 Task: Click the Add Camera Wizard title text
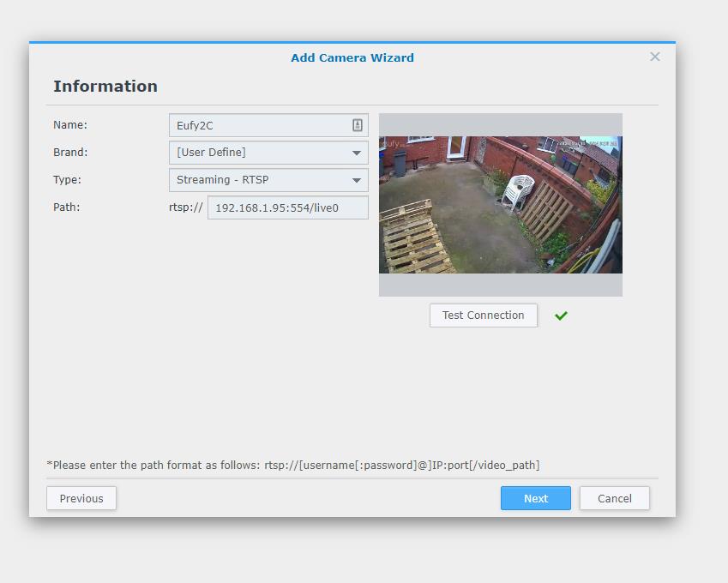[352, 57]
